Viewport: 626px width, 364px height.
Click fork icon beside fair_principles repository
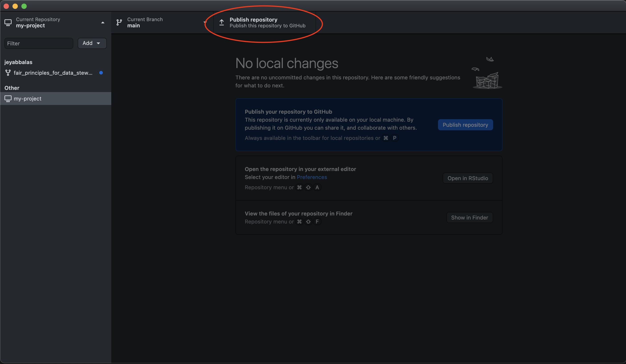tap(8, 73)
